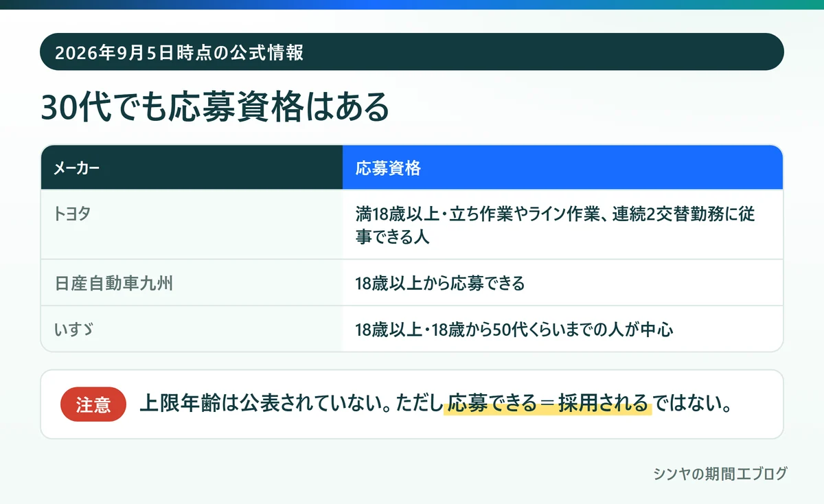Select the headline '30代でも応募資格はある'
This screenshot has width=824, height=504.
215,106
